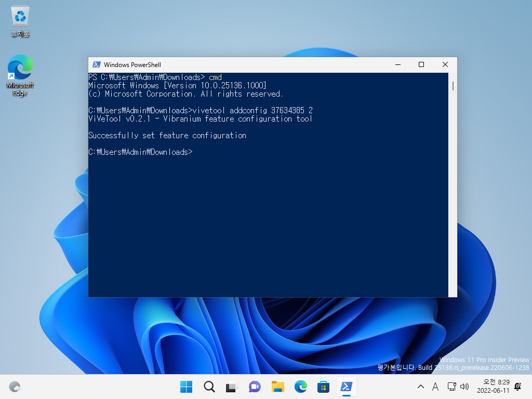The image size is (532, 399).
Task: Open the 휴지통 (Recycle Bin) desktop icon
Action: 20,21
